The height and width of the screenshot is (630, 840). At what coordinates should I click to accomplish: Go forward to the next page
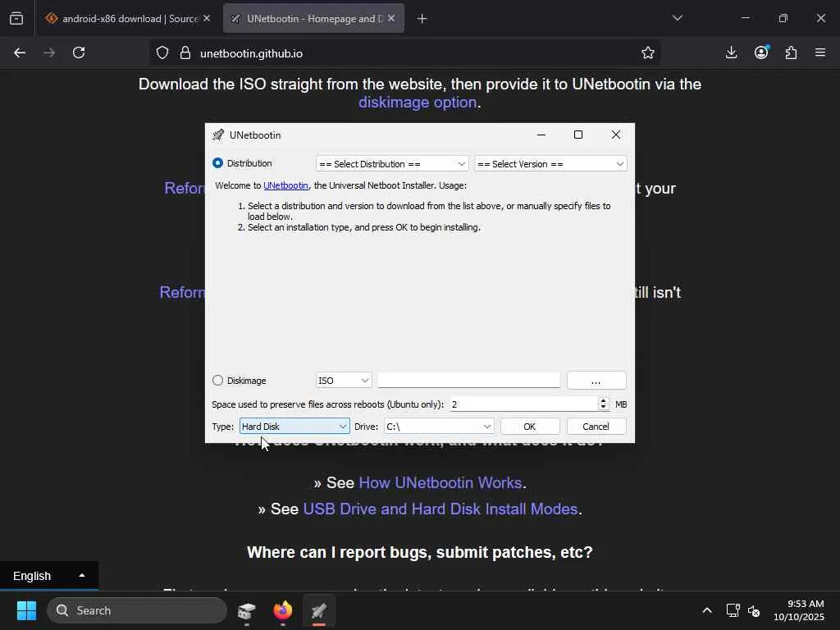(49, 52)
